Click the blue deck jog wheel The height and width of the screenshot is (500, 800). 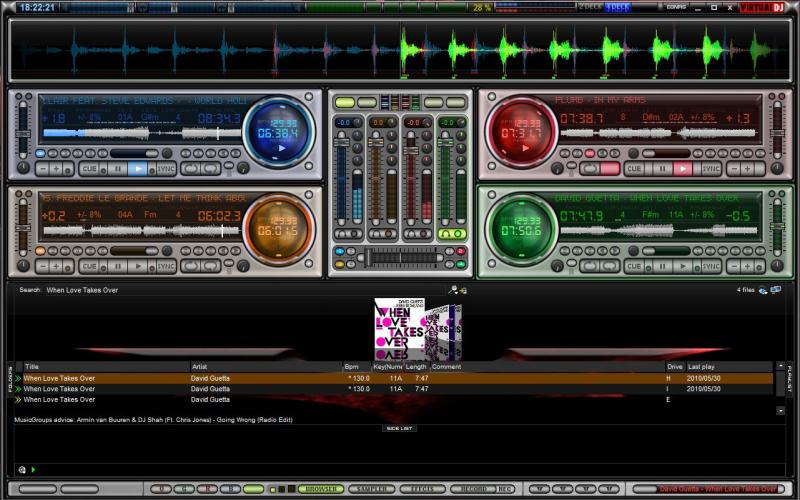point(279,132)
